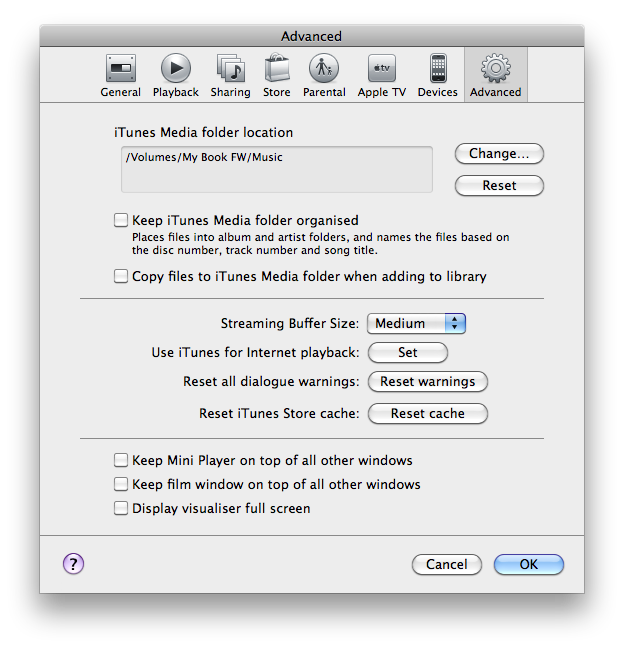Enable Keep Mini Player on top
This screenshot has height=648, width=624.
point(121,460)
